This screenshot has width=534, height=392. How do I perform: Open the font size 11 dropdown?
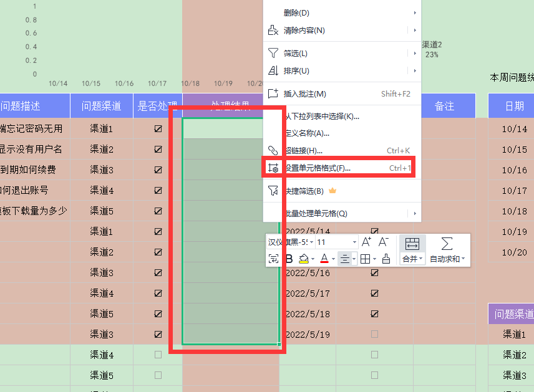(x=354, y=242)
